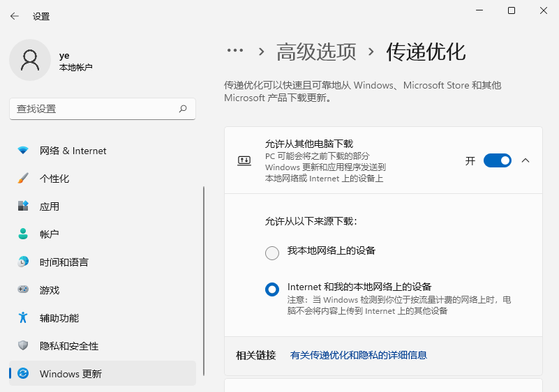Click the ye user avatar icon
This screenshot has width=559, height=392.
(x=30, y=60)
